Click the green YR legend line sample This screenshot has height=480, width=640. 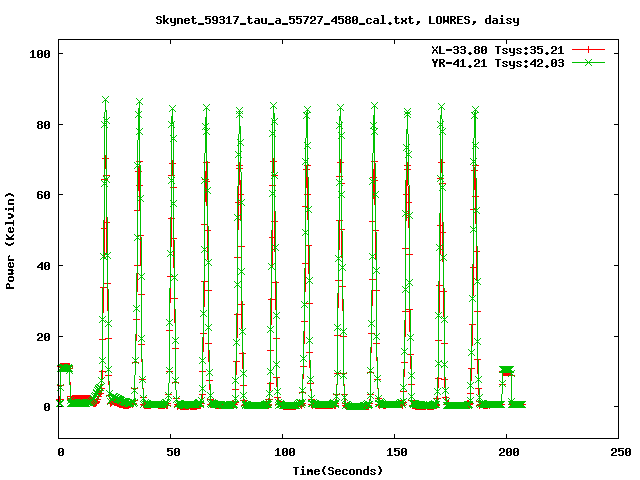(x=590, y=62)
